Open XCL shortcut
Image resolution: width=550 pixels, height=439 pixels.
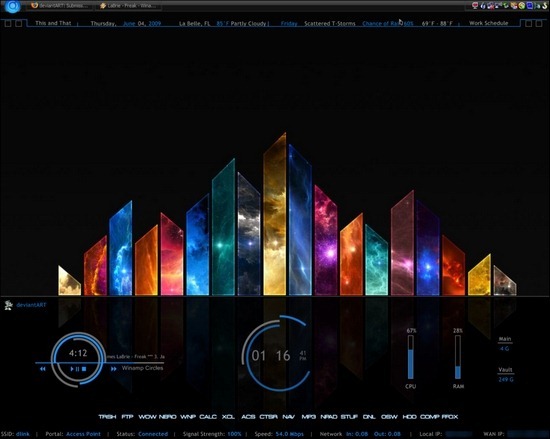click(x=228, y=417)
